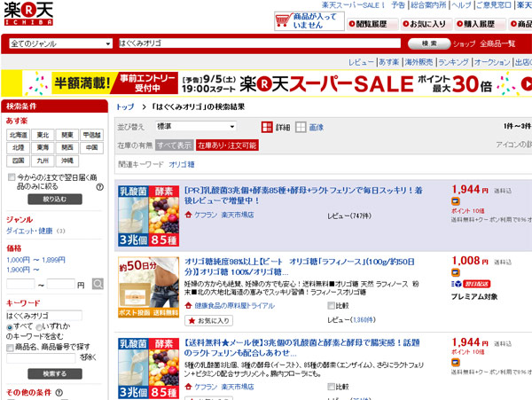The width and height of the screenshot is (532, 400).
Task: Select 関東 region button
Action: tap(67, 135)
